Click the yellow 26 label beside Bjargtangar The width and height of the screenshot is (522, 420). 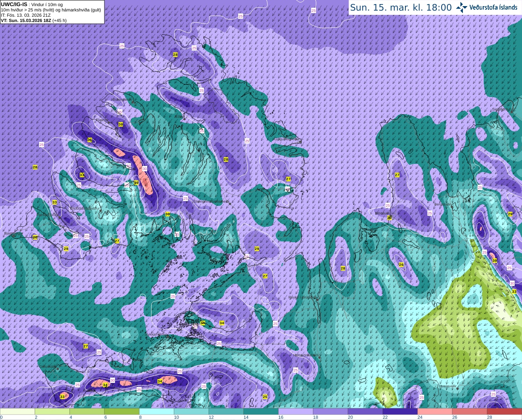click(35, 237)
